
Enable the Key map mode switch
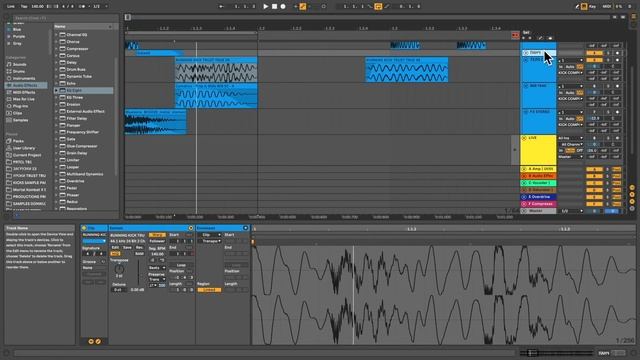(x=592, y=7)
